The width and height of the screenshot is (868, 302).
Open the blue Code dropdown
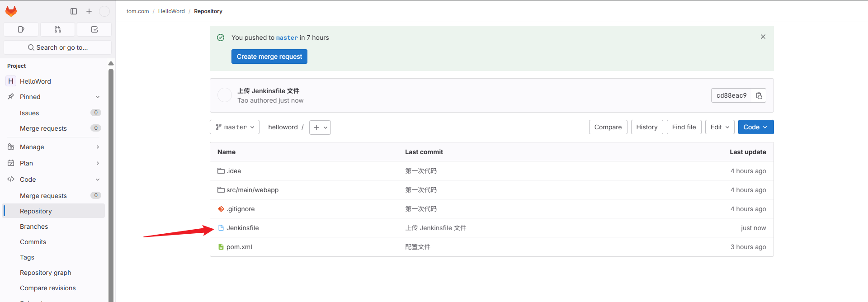pyautogui.click(x=756, y=127)
